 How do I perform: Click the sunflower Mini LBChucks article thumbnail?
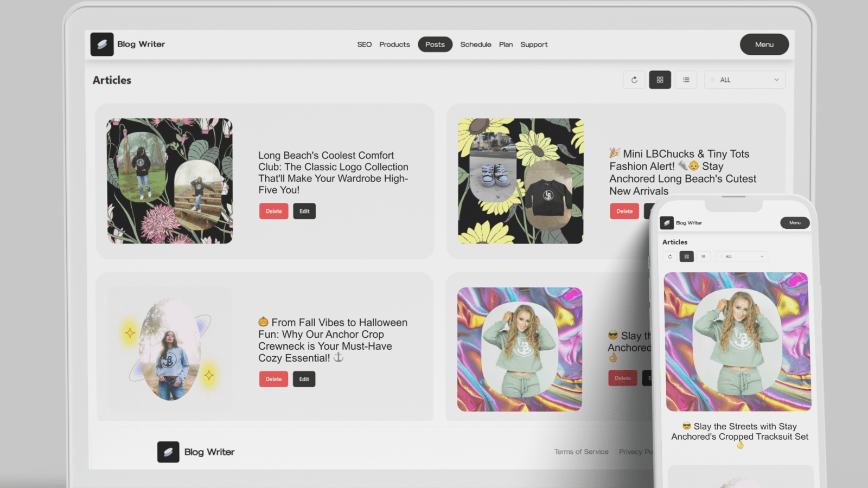pos(520,181)
